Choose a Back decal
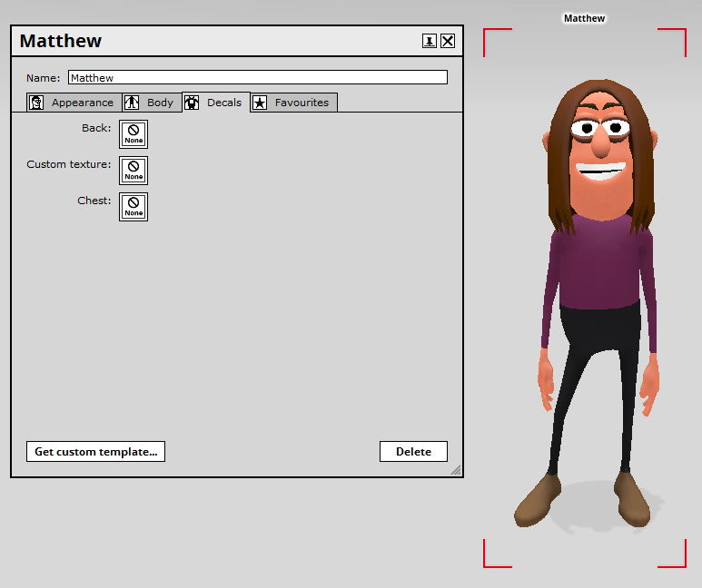 pos(133,134)
